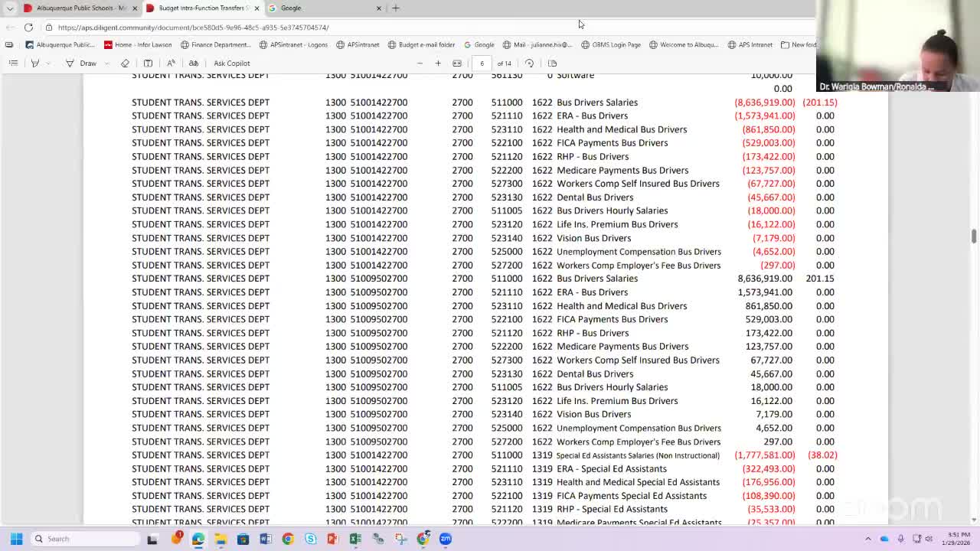
Task: Select the Draw tool
Action: pos(81,63)
